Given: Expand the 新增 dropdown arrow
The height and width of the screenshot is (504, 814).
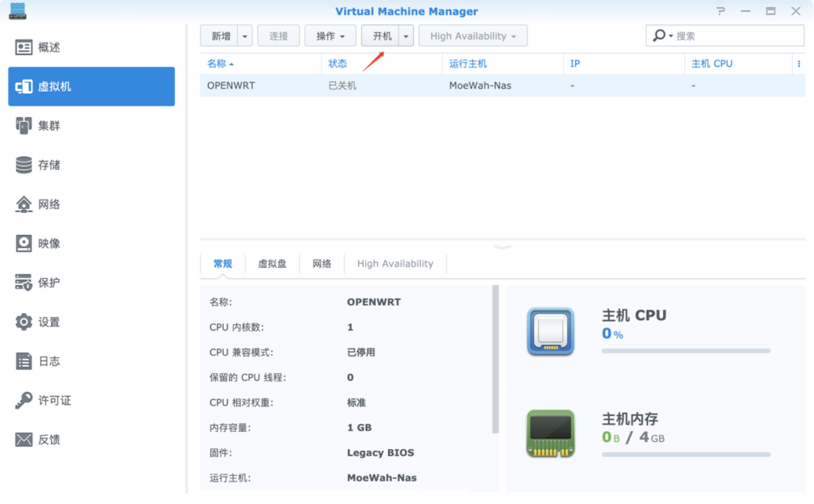Looking at the screenshot, I should pyautogui.click(x=245, y=36).
